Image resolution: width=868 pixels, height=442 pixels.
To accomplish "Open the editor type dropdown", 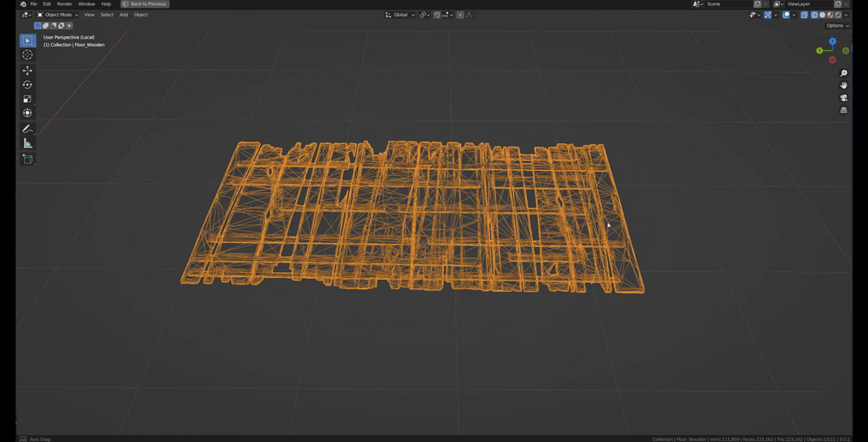I will [x=26, y=15].
